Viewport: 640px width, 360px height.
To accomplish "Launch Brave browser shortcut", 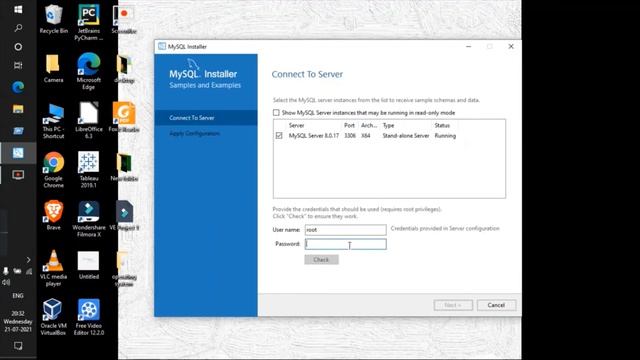I will pyautogui.click(x=53, y=216).
